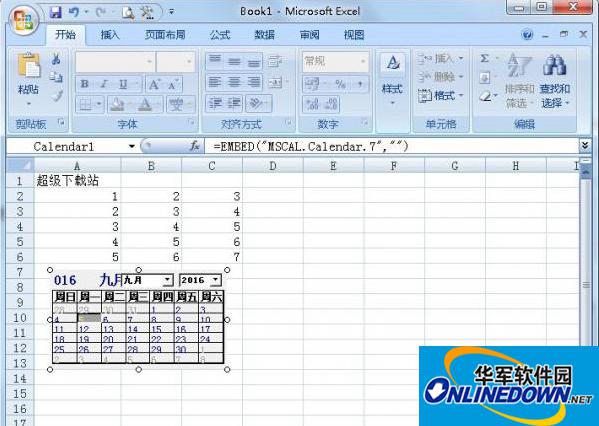Screen dimensions: 599x426
Task: Expand the formula bar
Action: pyautogui.click(x=585, y=146)
